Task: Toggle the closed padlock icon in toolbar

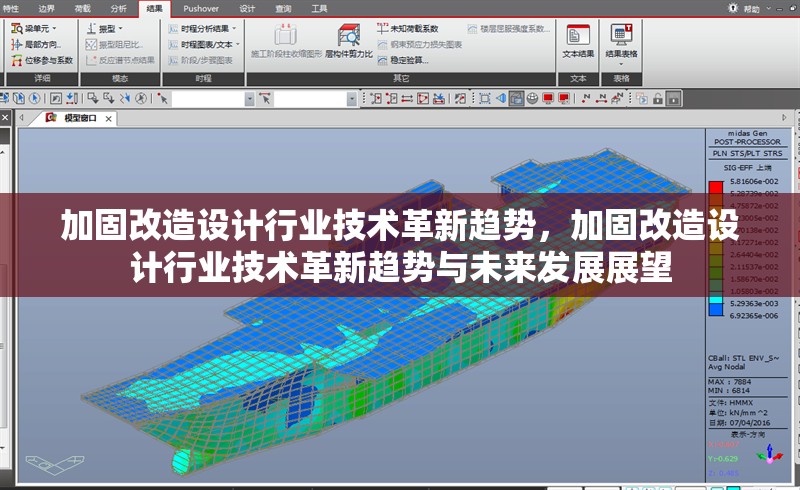Action: (x=675, y=98)
